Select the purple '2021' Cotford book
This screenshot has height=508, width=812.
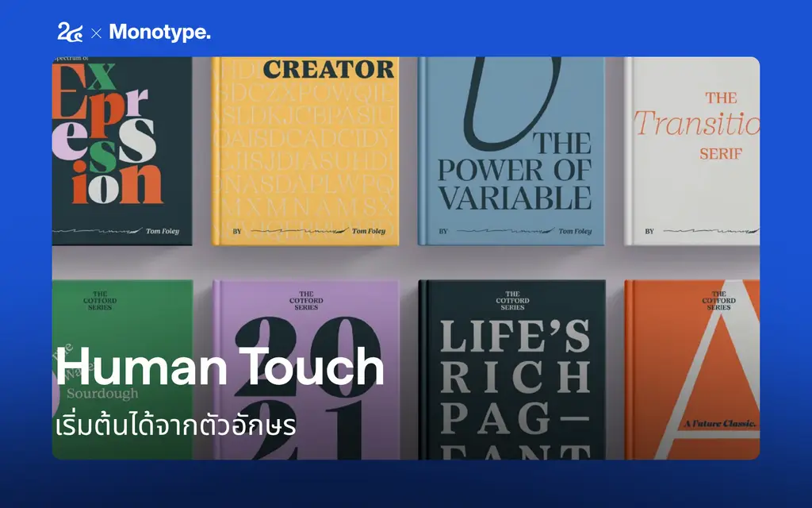305,370
